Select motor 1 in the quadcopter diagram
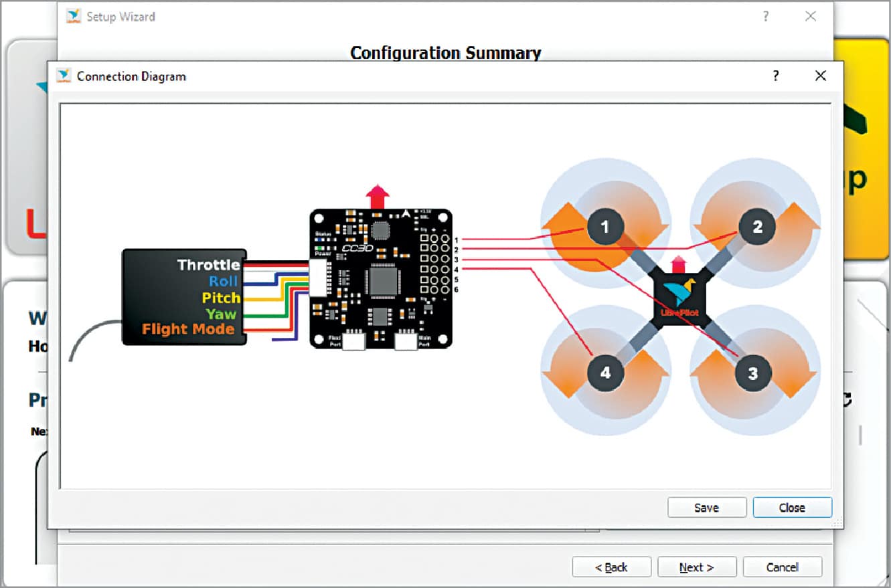The width and height of the screenshot is (891, 588). click(604, 227)
